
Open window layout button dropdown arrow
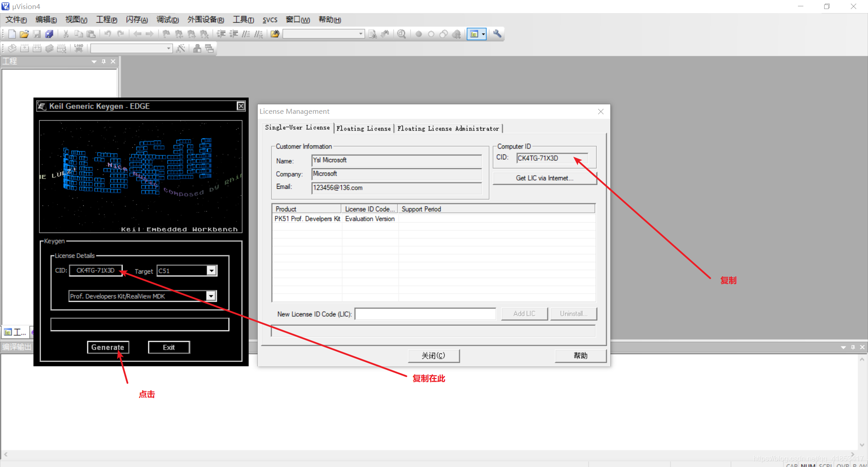point(483,34)
